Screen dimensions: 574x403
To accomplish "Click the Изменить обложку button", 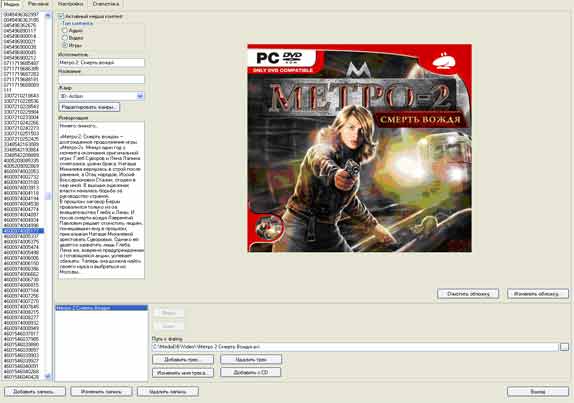I will (538, 294).
